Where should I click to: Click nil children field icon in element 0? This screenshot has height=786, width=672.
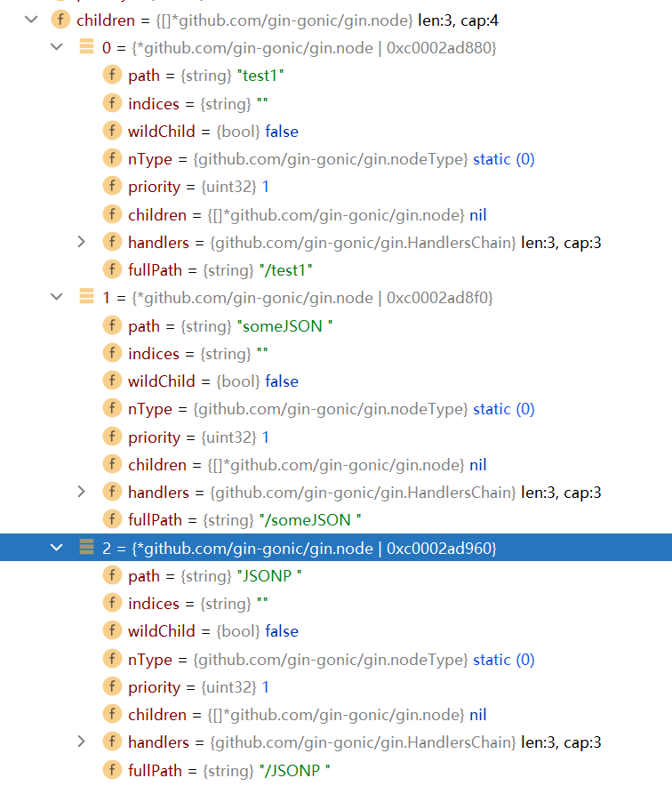point(112,214)
